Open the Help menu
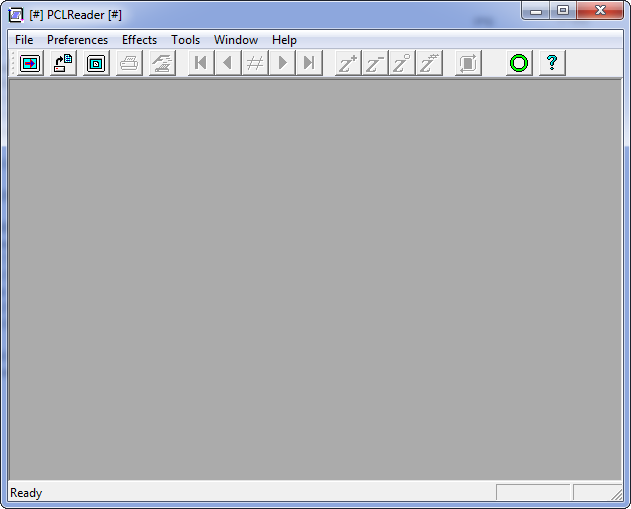This screenshot has height=509, width=631. 284,40
